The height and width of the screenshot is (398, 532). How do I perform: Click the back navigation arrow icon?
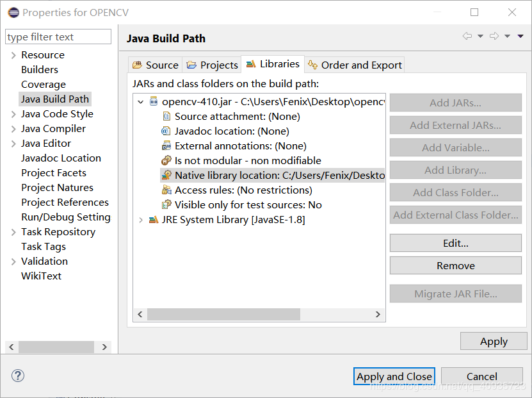[x=467, y=37]
